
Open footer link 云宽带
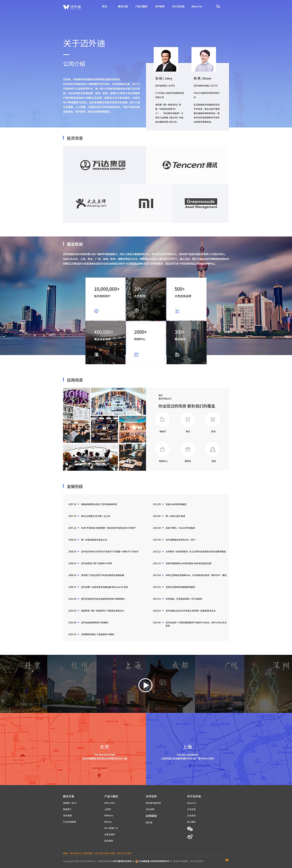click(x=108, y=809)
